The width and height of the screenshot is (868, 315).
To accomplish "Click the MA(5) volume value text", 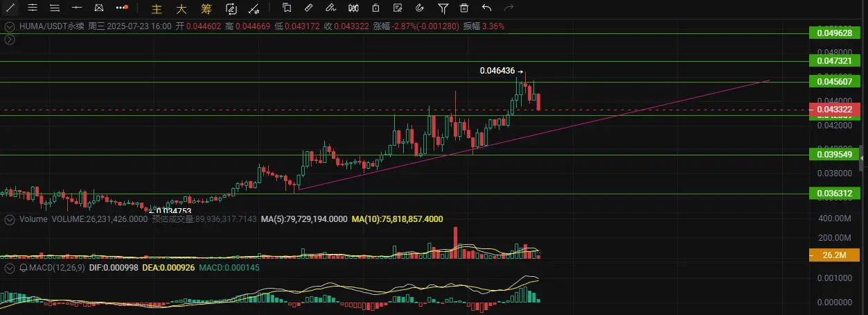I will [x=304, y=219].
